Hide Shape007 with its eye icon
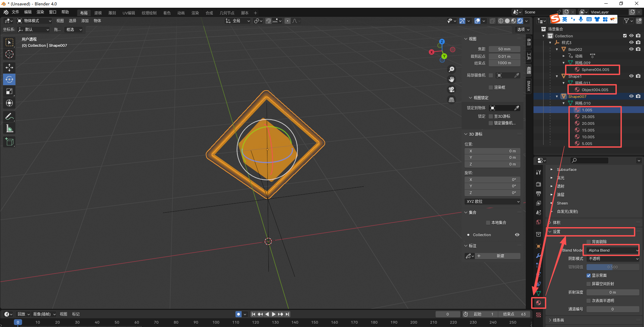 pyautogui.click(x=631, y=97)
